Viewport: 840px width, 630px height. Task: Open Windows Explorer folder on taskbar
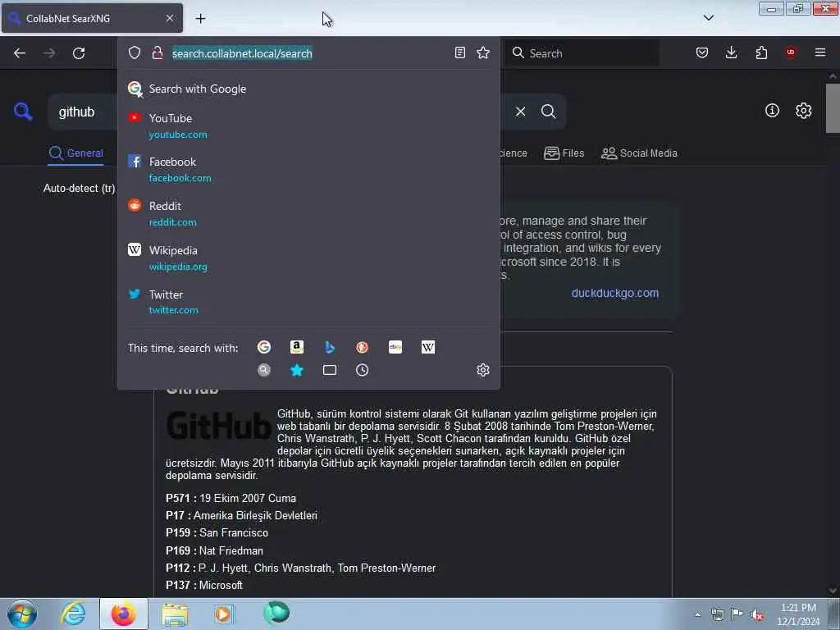pyautogui.click(x=175, y=614)
